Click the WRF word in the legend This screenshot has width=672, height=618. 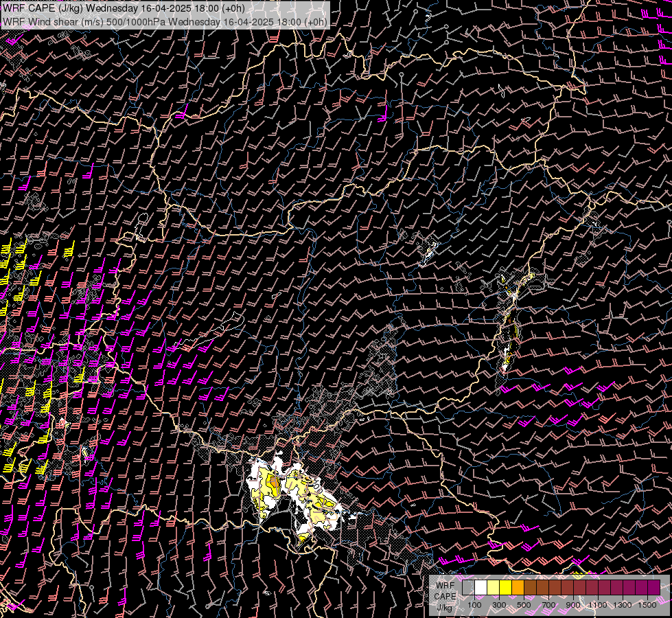(x=445, y=586)
